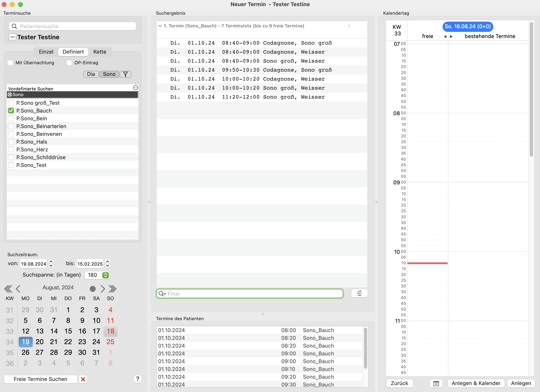Click the Kalendertag vertical scrollbar
The width and height of the screenshot is (540, 392).
(x=531, y=89)
